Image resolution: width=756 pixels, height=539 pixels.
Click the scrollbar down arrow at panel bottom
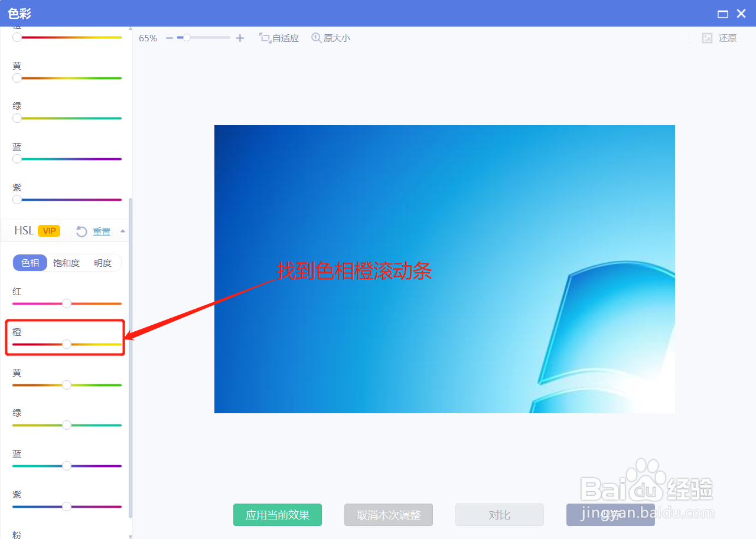click(x=131, y=536)
